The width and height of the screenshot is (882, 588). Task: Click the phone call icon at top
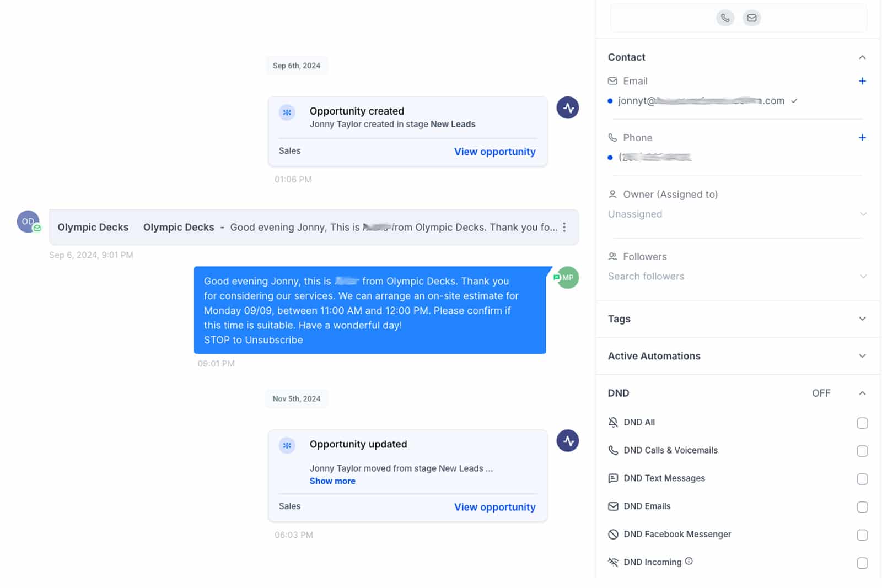coord(725,18)
